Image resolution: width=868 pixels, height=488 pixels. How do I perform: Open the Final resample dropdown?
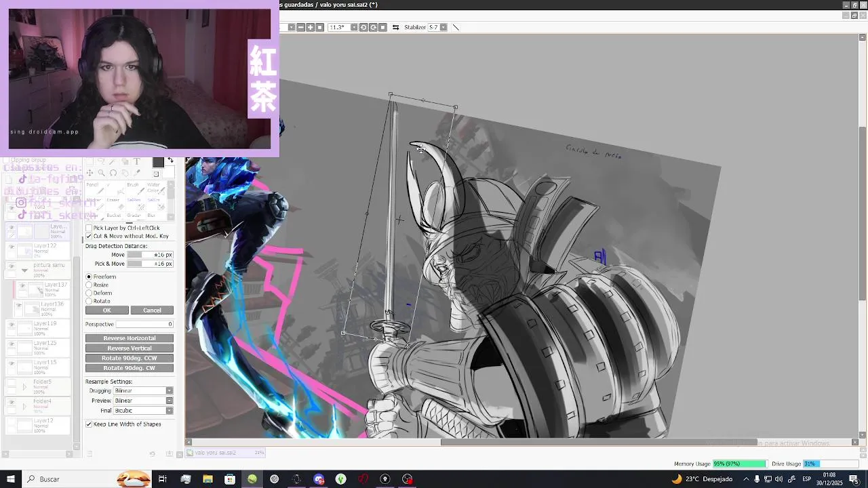(169, 411)
